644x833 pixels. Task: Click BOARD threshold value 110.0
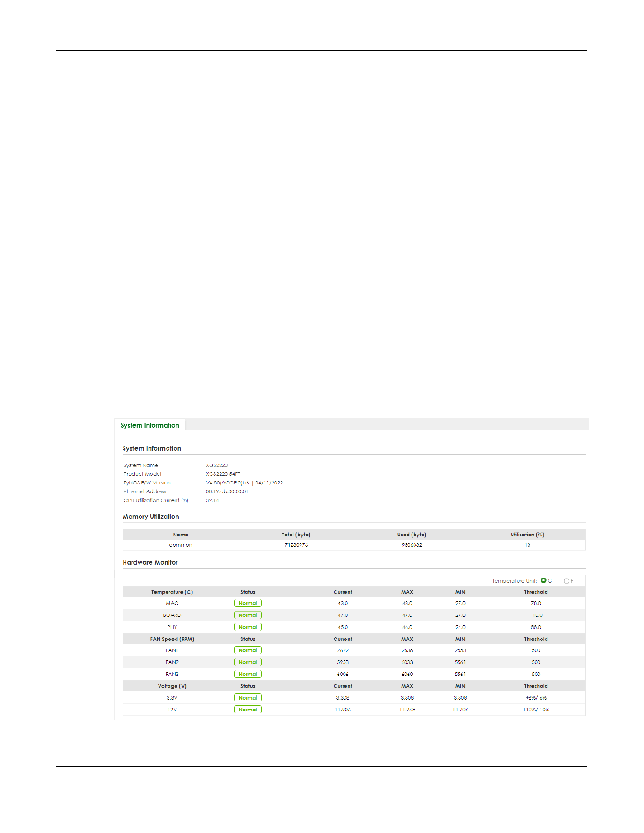536,615
